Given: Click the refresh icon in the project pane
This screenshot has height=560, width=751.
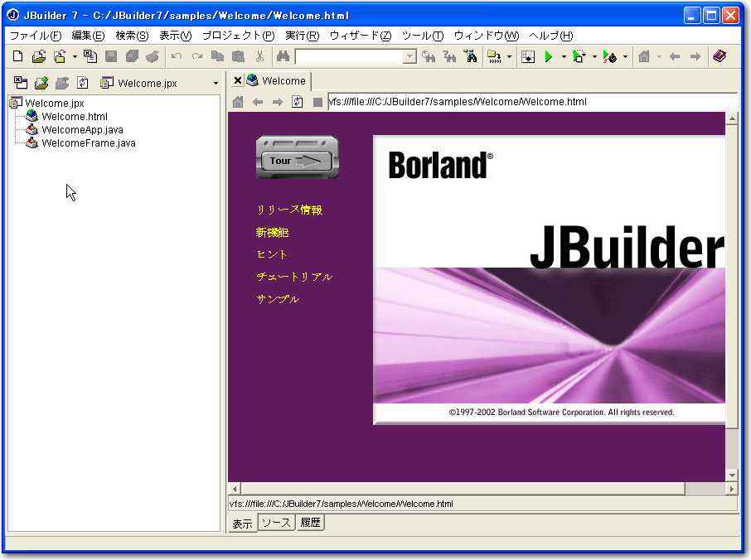Looking at the screenshot, I should click(x=83, y=83).
